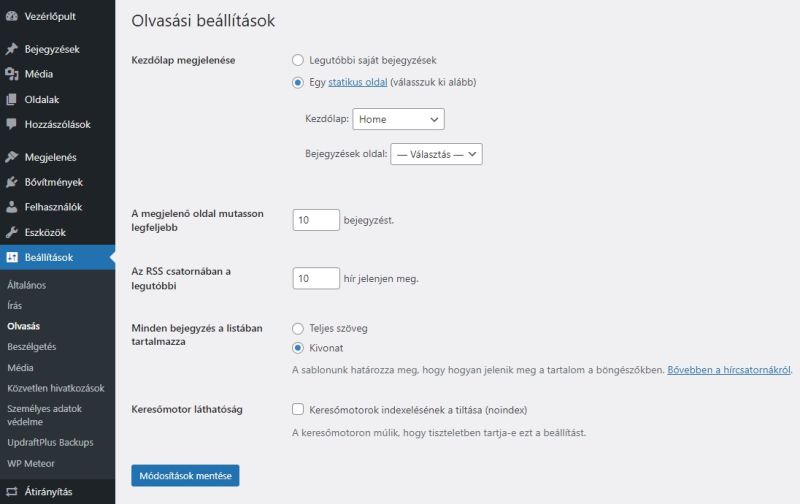Open the Általános settings submenu item
This screenshot has width=800, height=504.
[27, 285]
